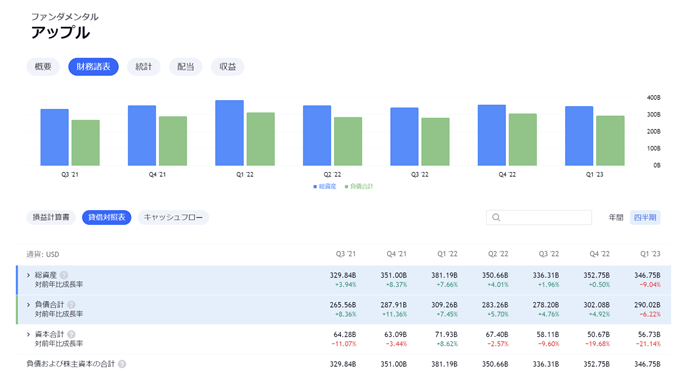The image size is (680, 373).
Task: Click Q3 '21 green liabilities bar
Action: click(85, 143)
